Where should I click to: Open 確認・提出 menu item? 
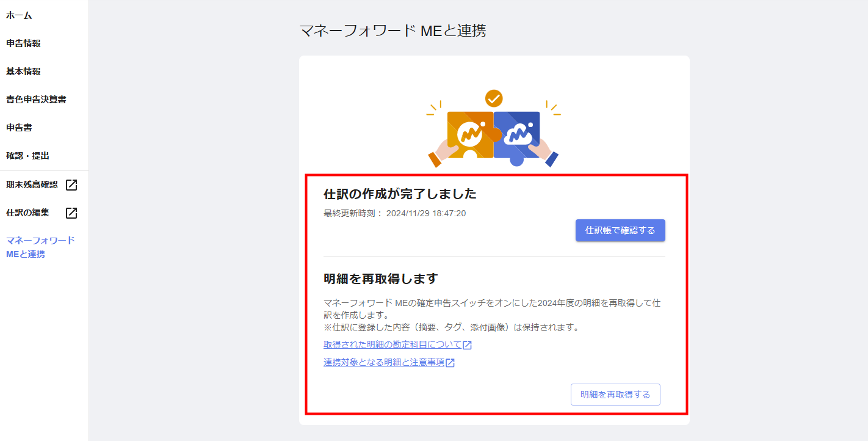point(27,156)
